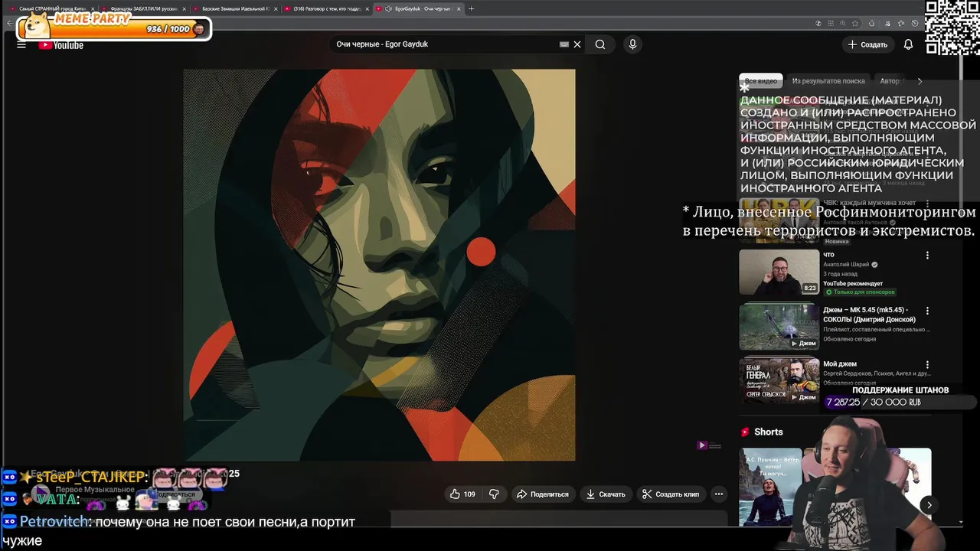The height and width of the screenshot is (551, 980).
Task: Show next Shorts with the arrow button
Action: [x=929, y=504]
